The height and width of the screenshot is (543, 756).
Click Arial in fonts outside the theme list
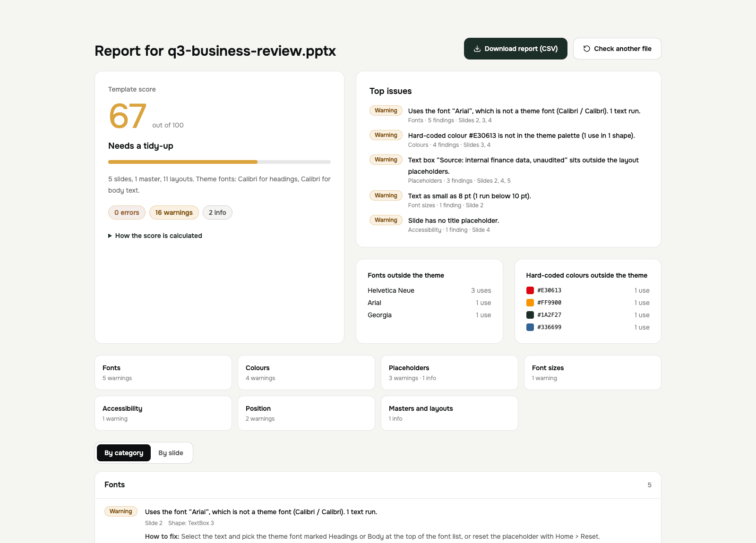click(x=374, y=303)
